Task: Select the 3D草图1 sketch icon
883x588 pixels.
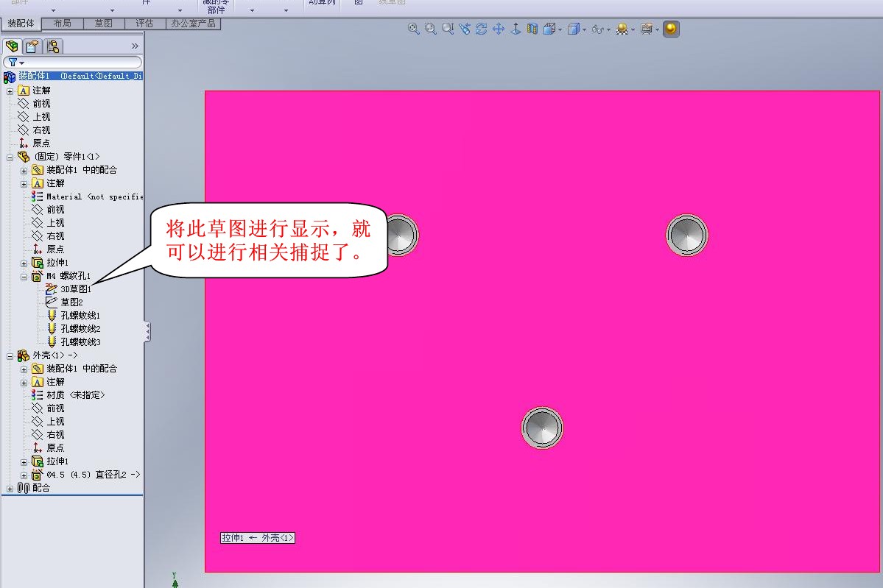Action: pyautogui.click(x=52, y=288)
